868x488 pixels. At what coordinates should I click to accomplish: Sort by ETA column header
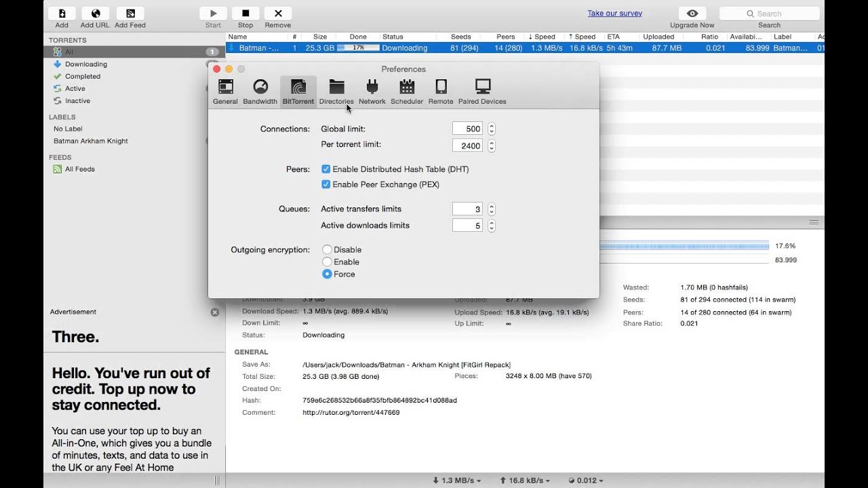(614, 37)
